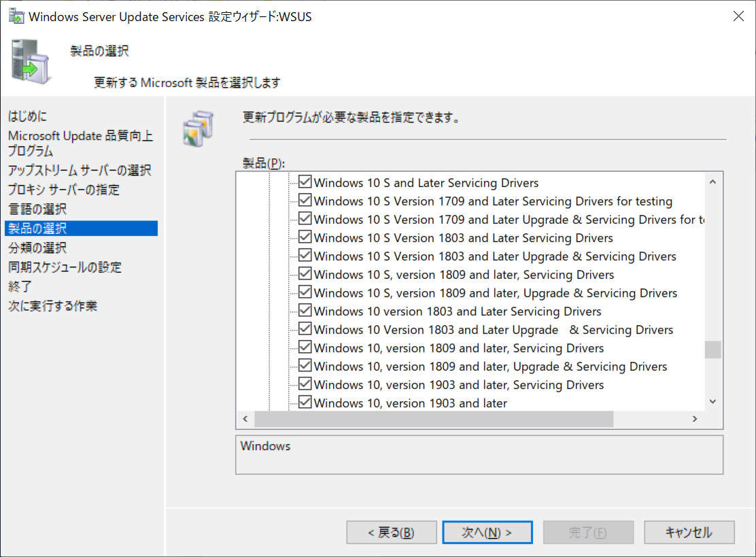Click the Windows description text box
The height and width of the screenshot is (557, 756).
[x=479, y=455]
